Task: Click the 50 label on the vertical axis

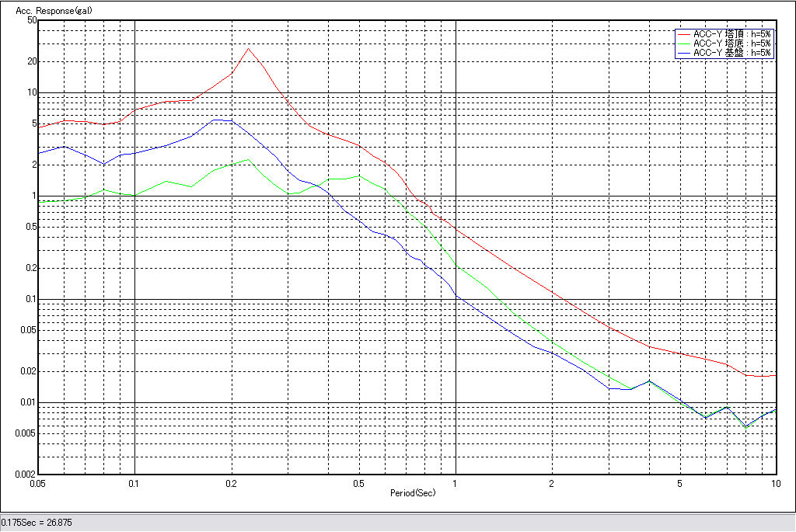Action: [x=32, y=20]
